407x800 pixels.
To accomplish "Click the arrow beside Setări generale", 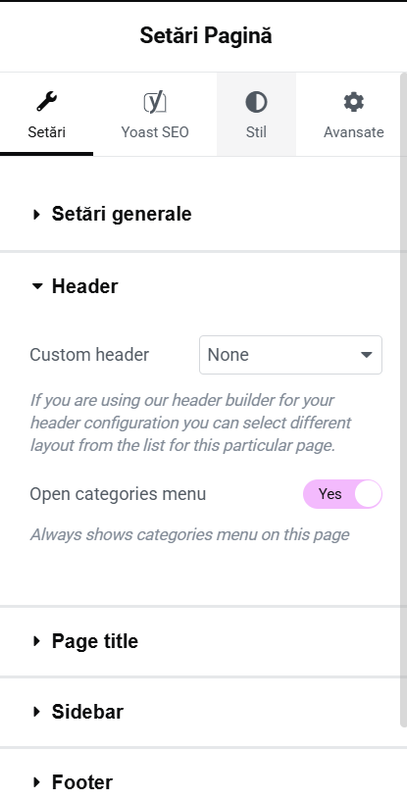I will [36, 214].
